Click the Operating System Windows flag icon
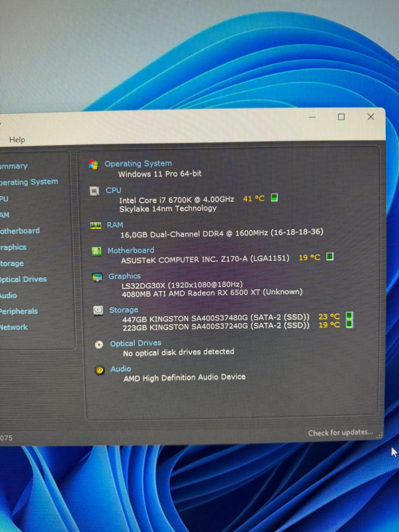 [94, 165]
